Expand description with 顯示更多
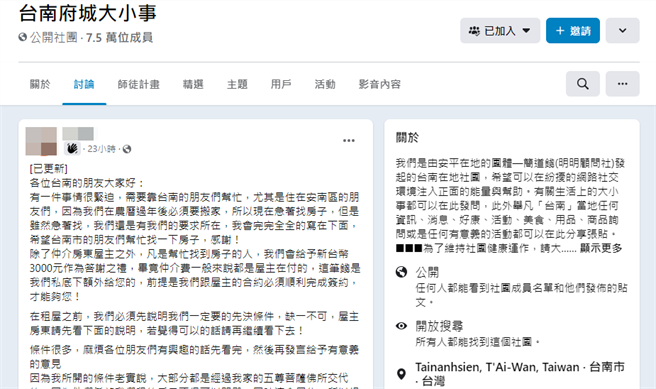The height and width of the screenshot is (389, 656). tap(601, 248)
